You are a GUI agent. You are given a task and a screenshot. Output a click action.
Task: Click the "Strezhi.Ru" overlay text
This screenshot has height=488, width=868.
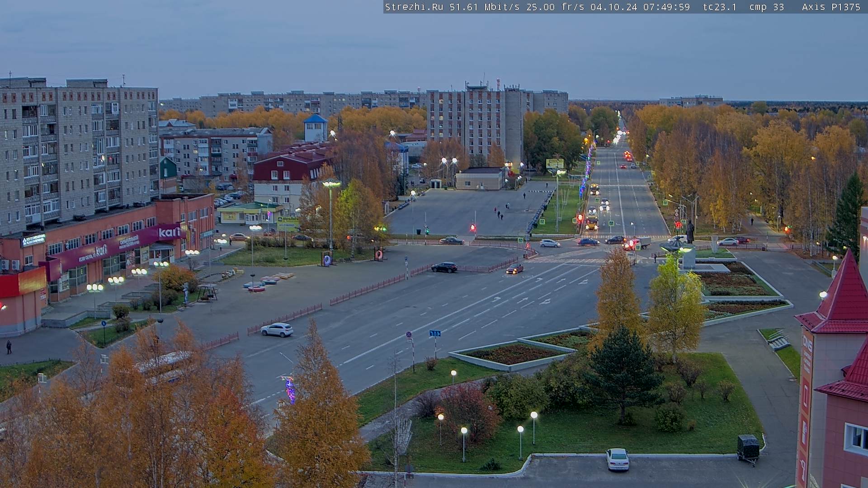pos(414,7)
